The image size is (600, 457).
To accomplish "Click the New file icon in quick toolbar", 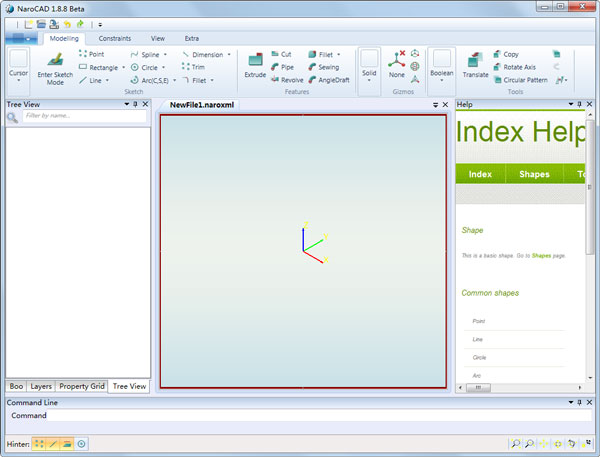I will pos(28,24).
